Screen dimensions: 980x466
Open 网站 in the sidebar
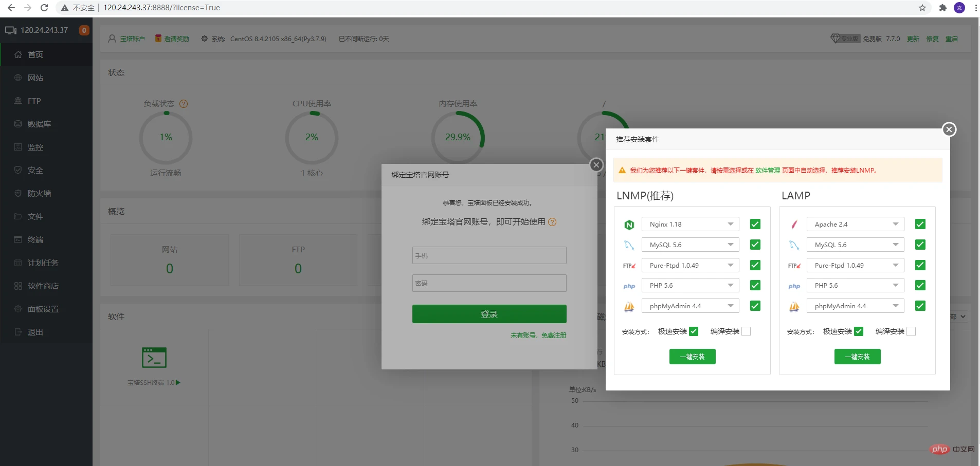[46, 78]
